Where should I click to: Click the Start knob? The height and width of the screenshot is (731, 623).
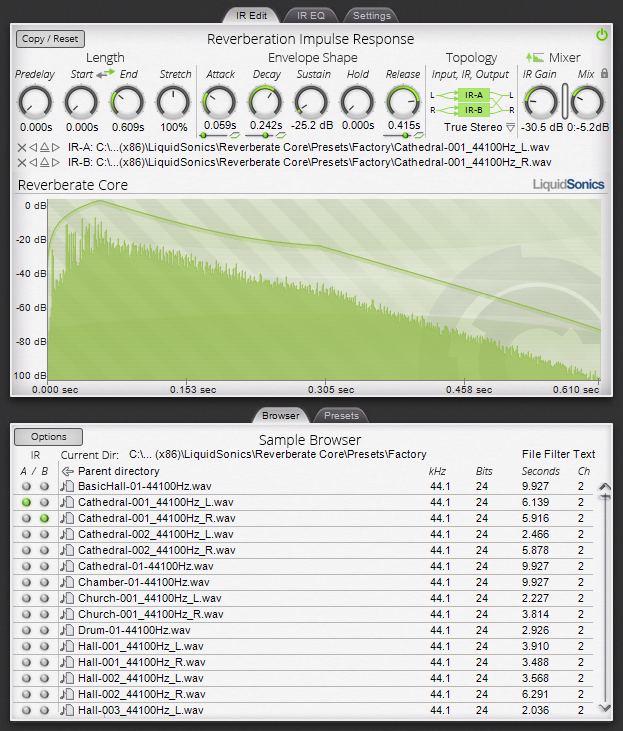click(x=81, y=102)
